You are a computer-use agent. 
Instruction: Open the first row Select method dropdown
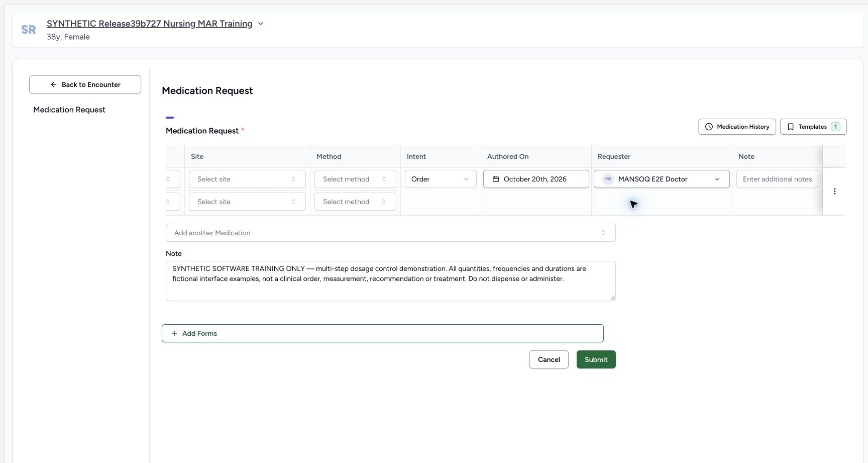point(355,179)
